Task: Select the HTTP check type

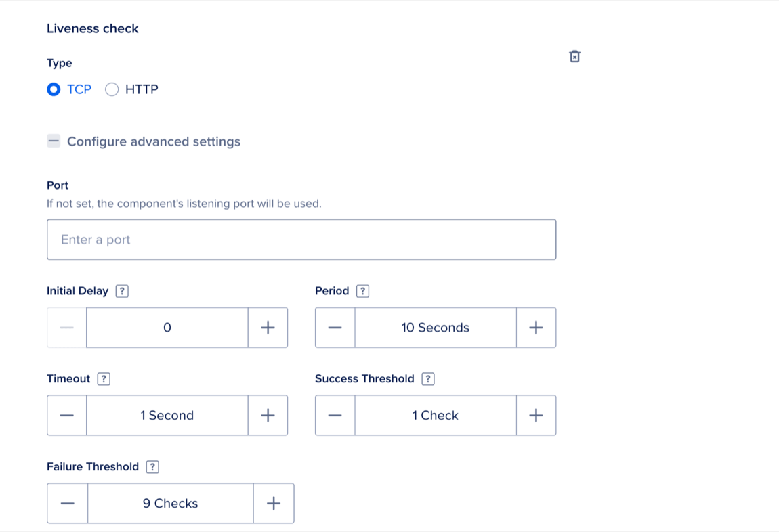Action: click(112, 89)
